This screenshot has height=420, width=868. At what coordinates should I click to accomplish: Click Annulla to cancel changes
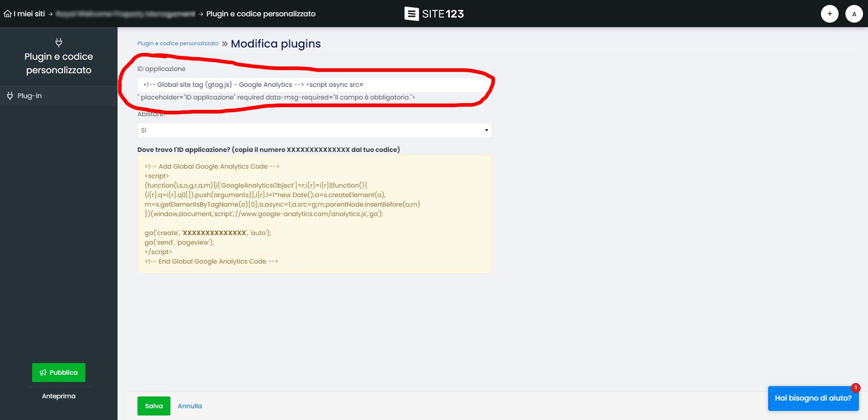tap(189, 406)
